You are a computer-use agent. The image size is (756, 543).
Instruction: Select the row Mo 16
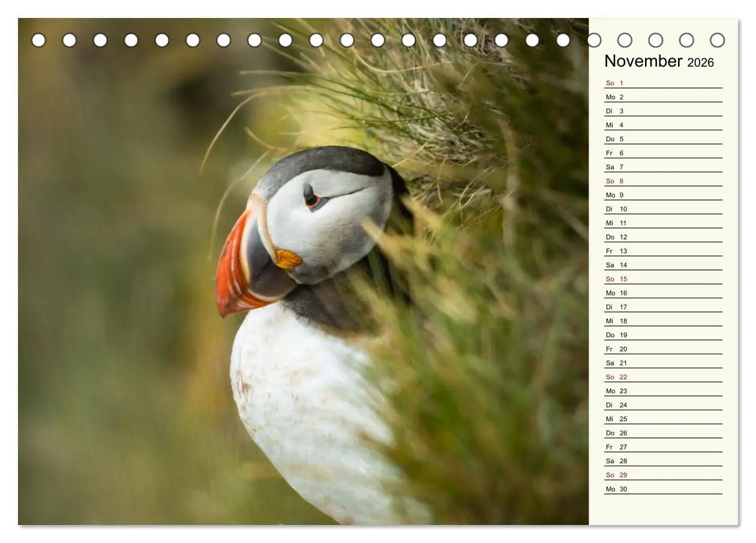click(x=663, y=292)
